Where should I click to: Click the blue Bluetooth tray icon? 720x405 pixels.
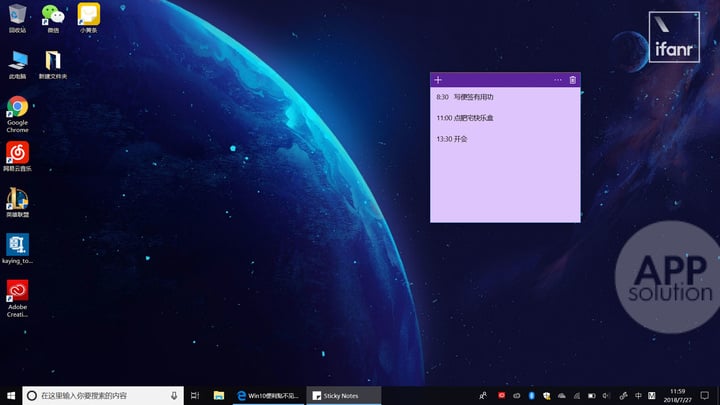[532, 395]
